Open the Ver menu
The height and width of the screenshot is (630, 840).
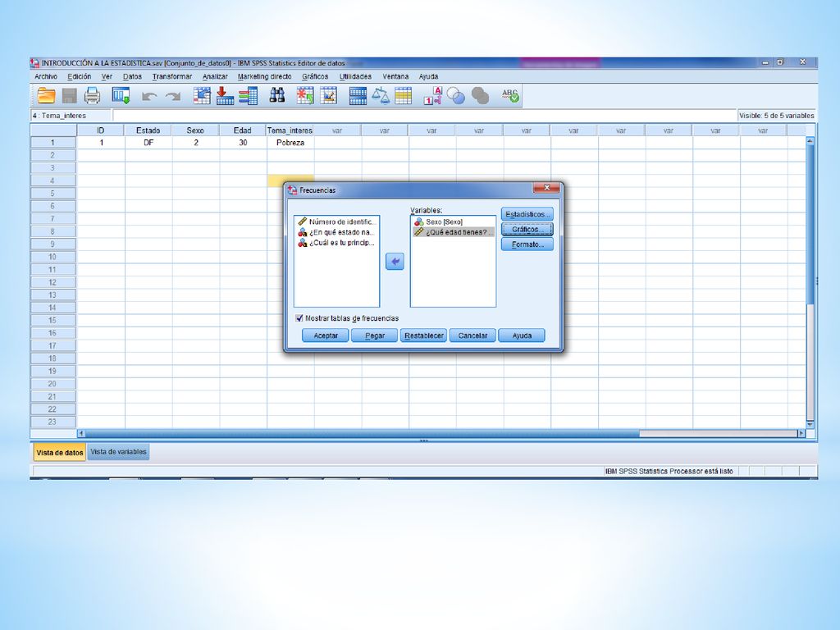pos(107,76)
